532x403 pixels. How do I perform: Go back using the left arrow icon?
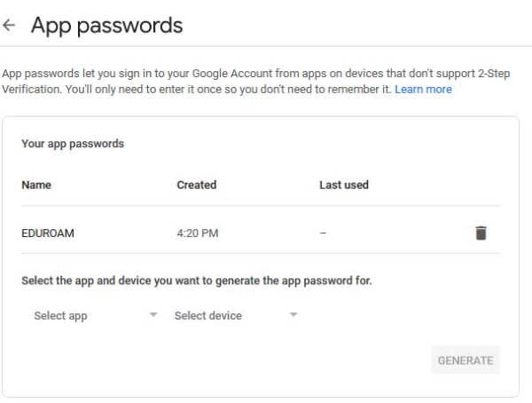click(9, 25)
